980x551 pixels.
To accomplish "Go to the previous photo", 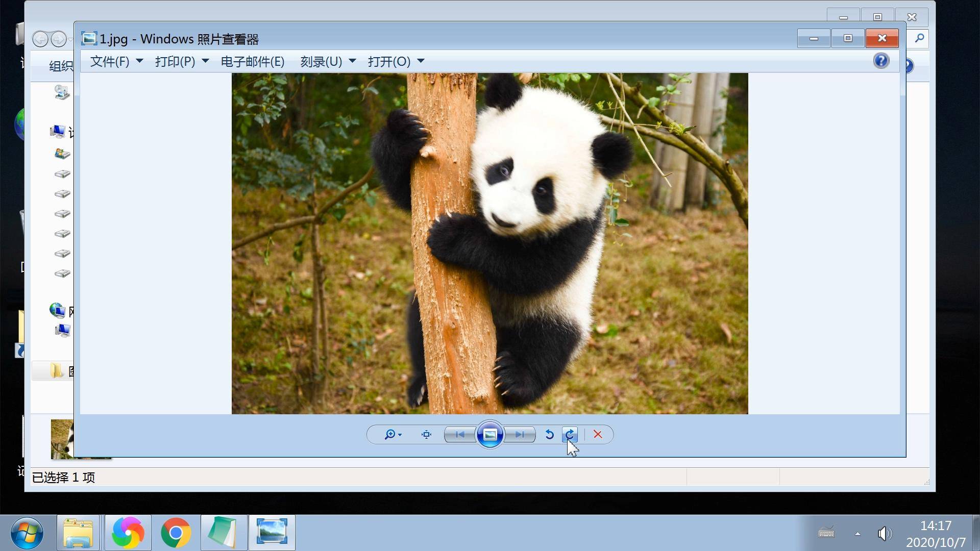I will tap(460, 435).
